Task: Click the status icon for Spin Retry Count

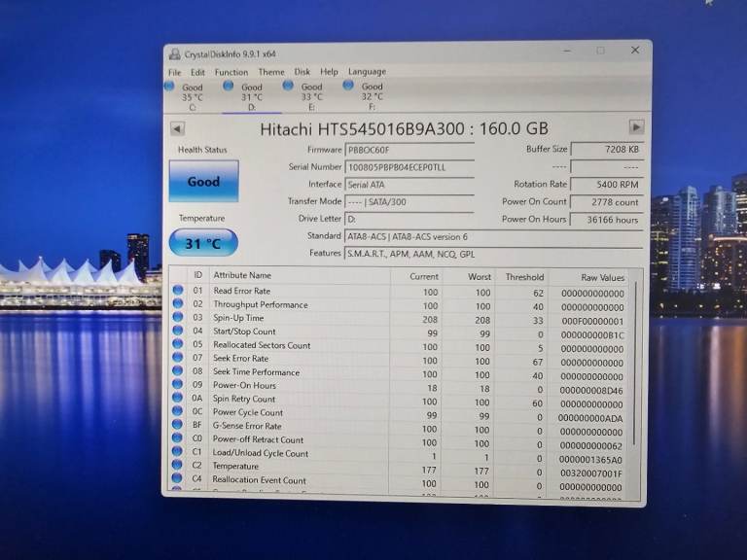Action: tap(178, 397)
